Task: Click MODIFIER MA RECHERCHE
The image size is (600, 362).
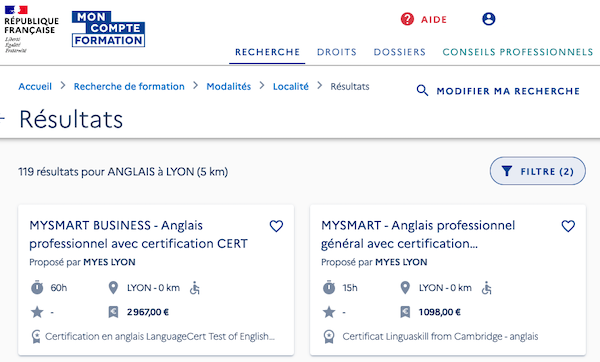Action: [508, 91]
